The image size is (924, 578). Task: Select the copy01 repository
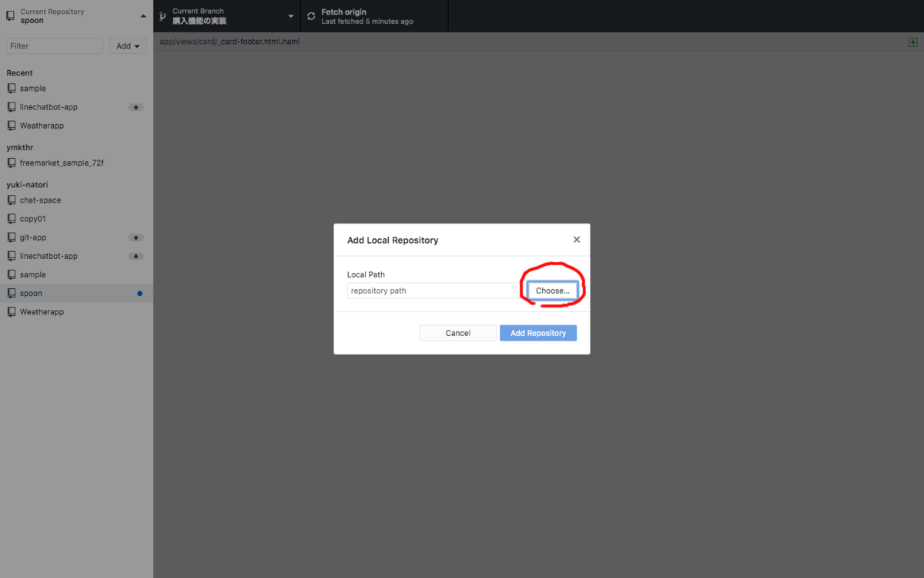77,219
